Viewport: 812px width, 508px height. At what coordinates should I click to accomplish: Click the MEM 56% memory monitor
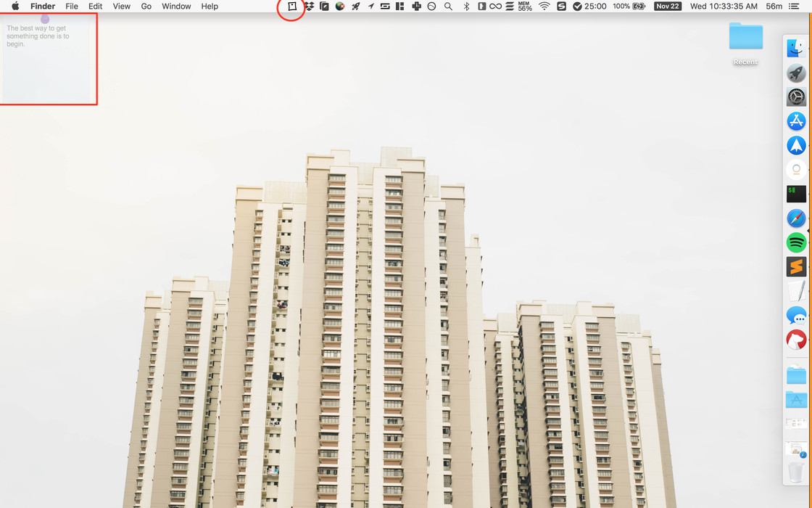[525, 7]
